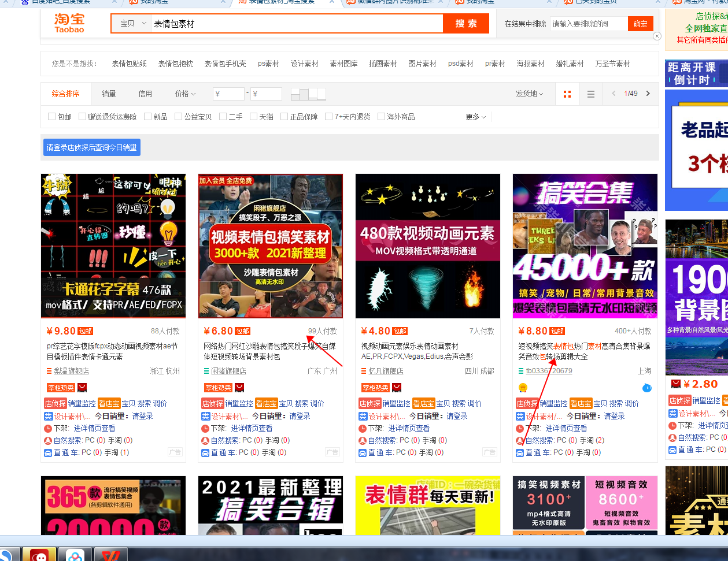This screenshot has width=728, height=561.
Task: Open the 宝贝 search type dropdown
Action: [x=133, y=24]
